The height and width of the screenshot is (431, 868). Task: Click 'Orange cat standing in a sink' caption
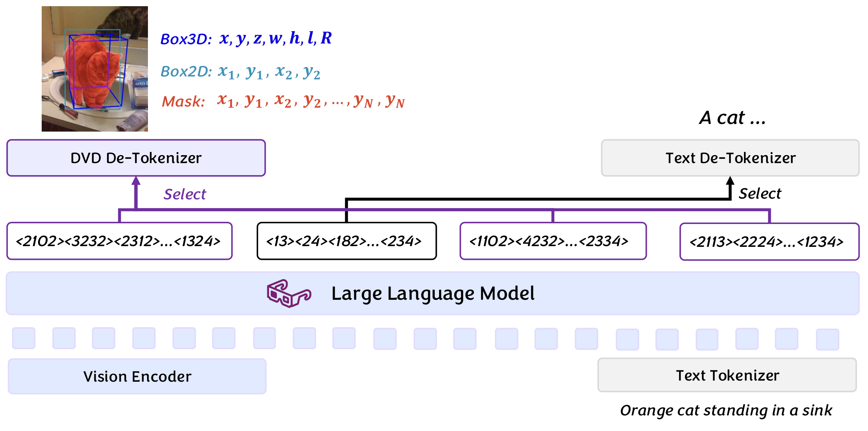(x=726, y=410)
